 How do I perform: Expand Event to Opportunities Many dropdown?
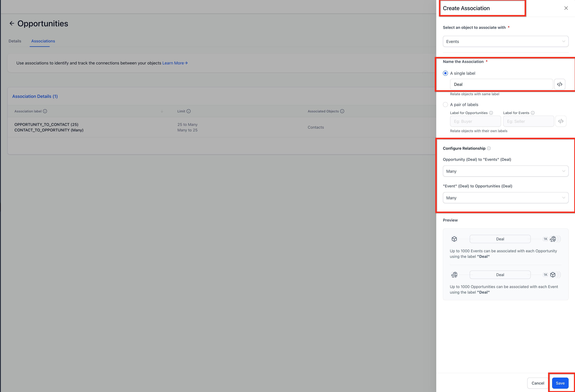505,198
